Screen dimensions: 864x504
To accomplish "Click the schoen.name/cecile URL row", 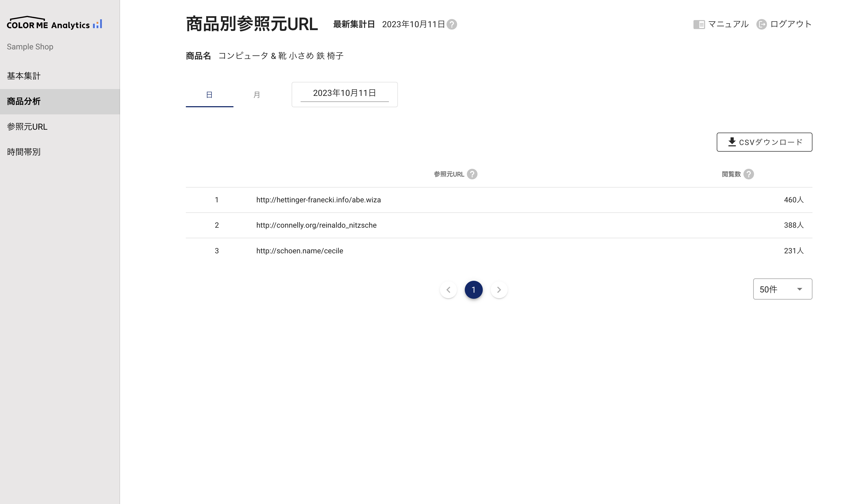I will point(499,251).
